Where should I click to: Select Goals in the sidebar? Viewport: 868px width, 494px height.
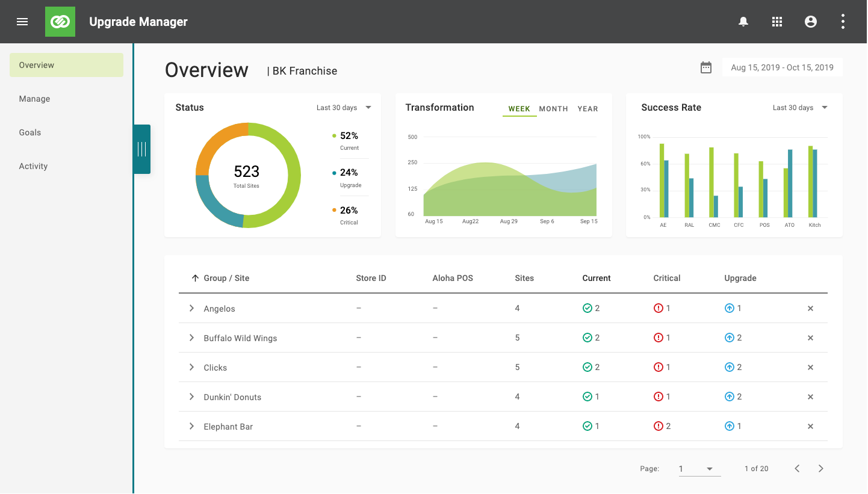30,132
